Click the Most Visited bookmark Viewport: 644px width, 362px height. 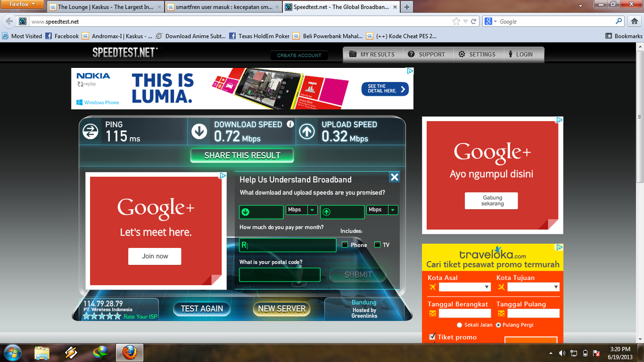(22, 36)
